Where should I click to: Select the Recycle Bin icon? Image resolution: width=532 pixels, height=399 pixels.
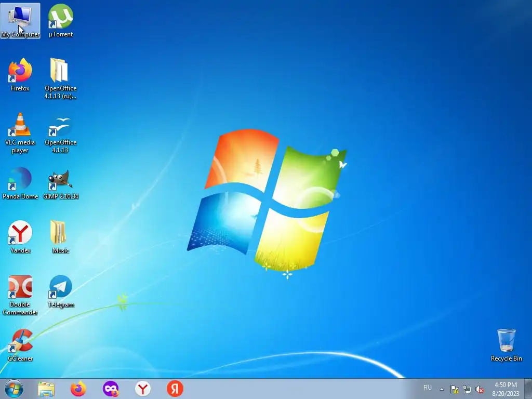506,345
